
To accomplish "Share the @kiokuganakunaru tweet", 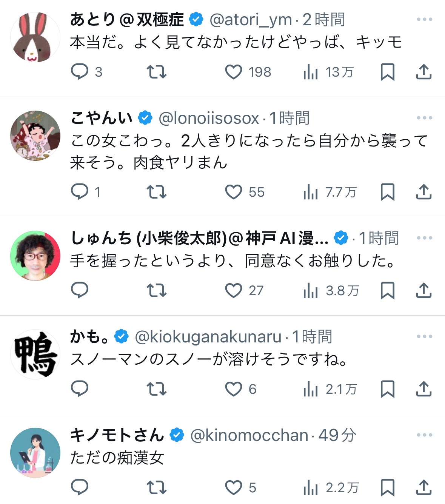I will [x=423, y=389].
